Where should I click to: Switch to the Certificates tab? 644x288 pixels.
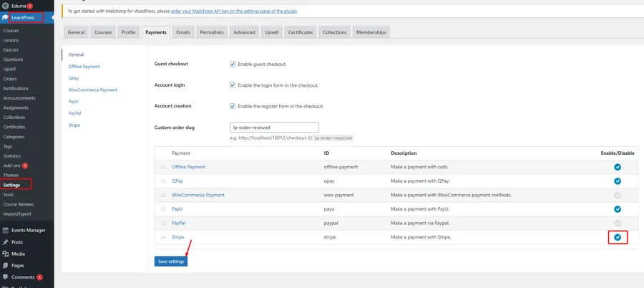300,32
